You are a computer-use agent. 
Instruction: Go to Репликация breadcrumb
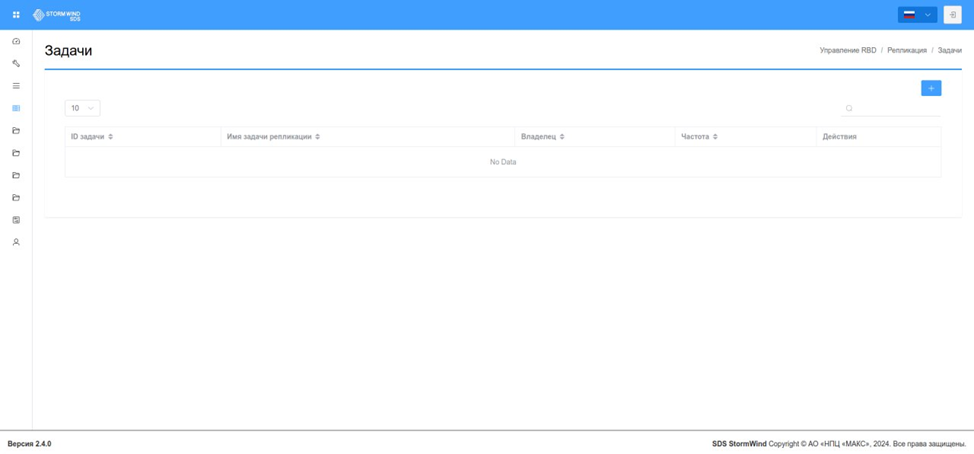pos(907,50)
